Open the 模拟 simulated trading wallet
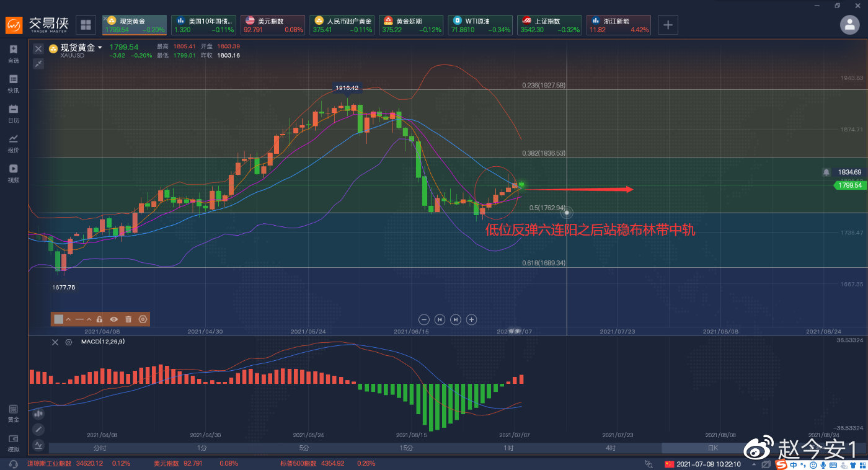Image resolution: width=868 pixels, height=470 pixels. (x=14, y=443)
